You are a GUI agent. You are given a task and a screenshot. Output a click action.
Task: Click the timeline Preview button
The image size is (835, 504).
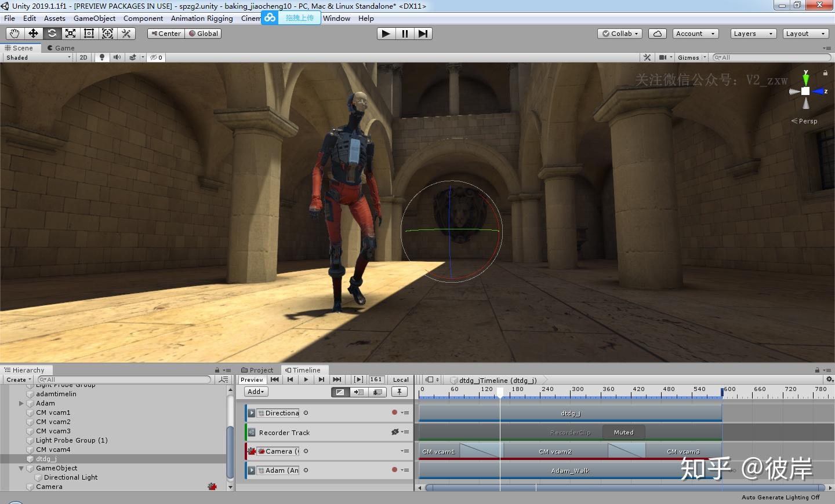pos(252,379)
